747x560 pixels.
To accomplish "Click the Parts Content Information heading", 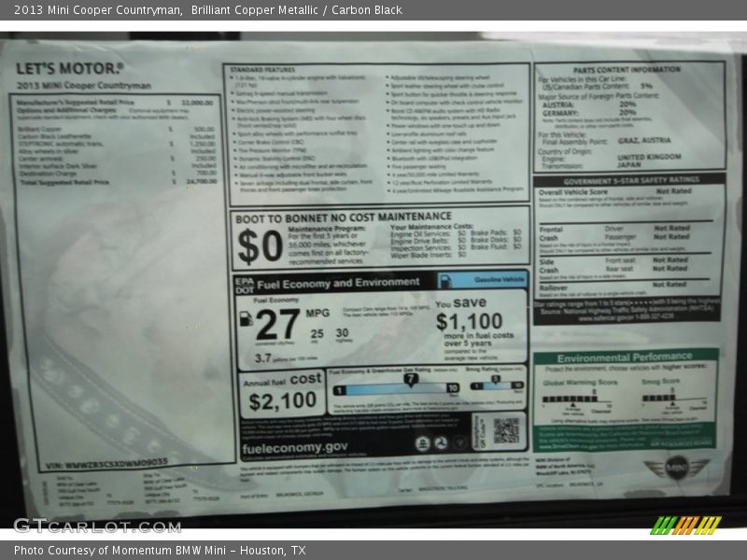I will click(627, 69).
